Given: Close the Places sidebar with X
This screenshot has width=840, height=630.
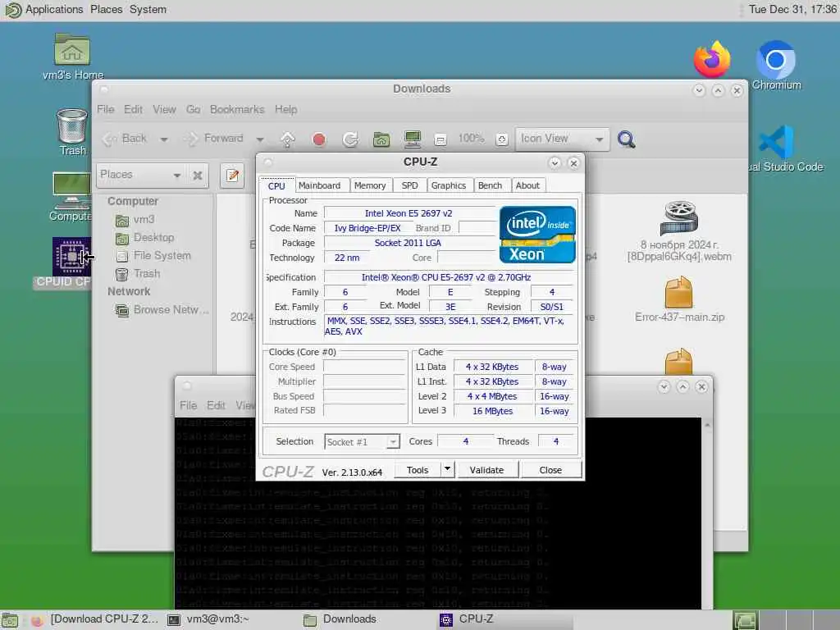Looking at the screenshot, I should point(198,176).
